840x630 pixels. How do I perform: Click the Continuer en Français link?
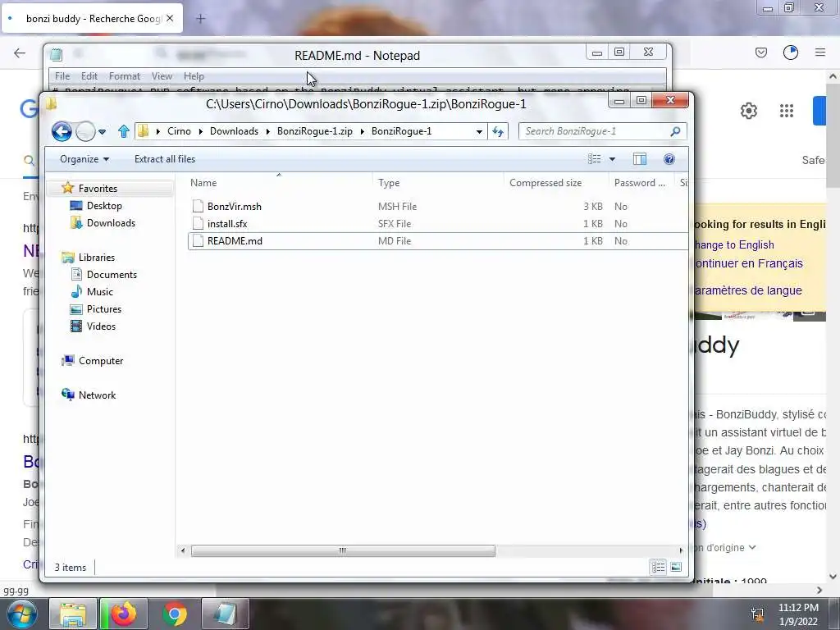coord(748,263)
